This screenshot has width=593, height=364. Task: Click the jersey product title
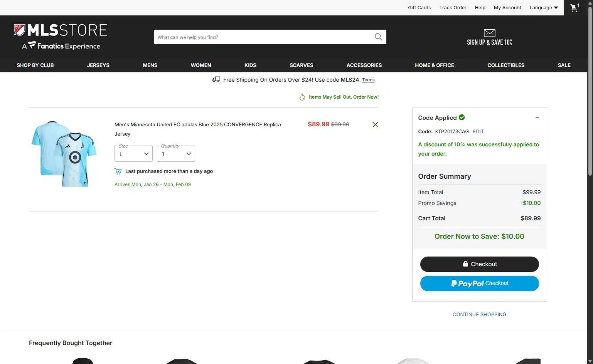coord(198,129)
